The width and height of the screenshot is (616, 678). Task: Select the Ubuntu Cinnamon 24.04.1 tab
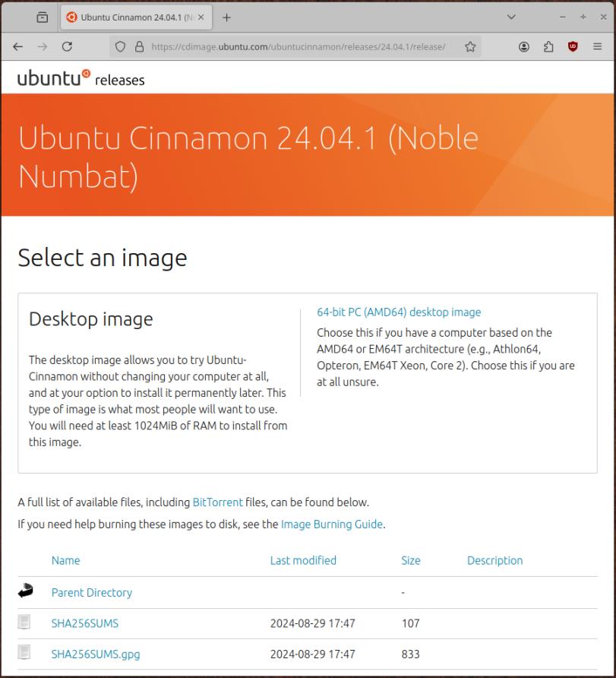pos(136,17)
